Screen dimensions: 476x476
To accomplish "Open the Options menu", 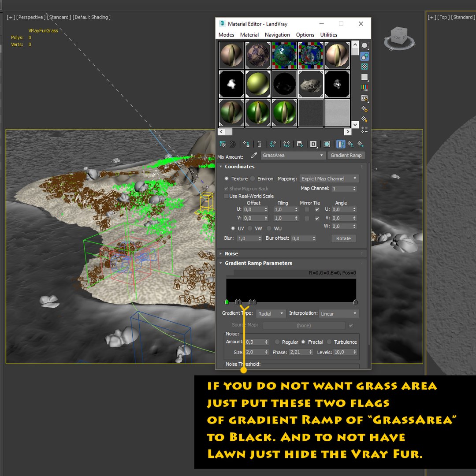I will (x=305, y=35).
